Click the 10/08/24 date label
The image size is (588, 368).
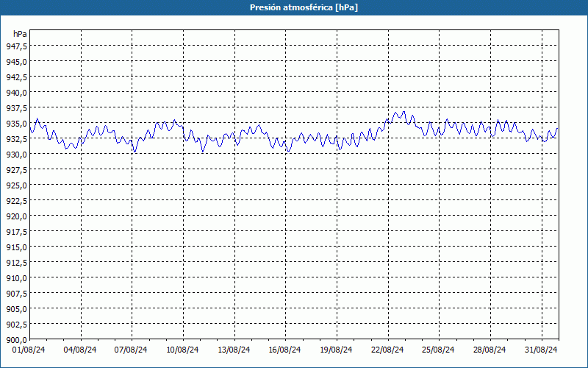[182, 350]
